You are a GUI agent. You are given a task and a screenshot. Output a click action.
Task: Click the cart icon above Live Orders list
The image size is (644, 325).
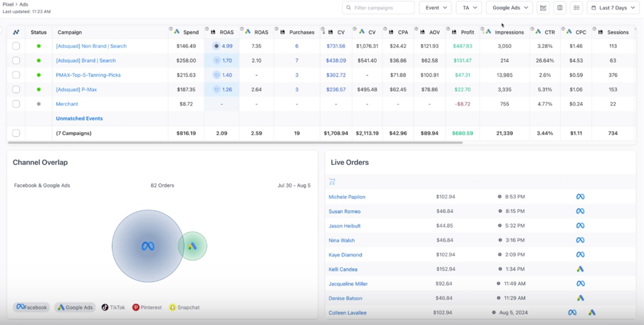tap(332, 182)
